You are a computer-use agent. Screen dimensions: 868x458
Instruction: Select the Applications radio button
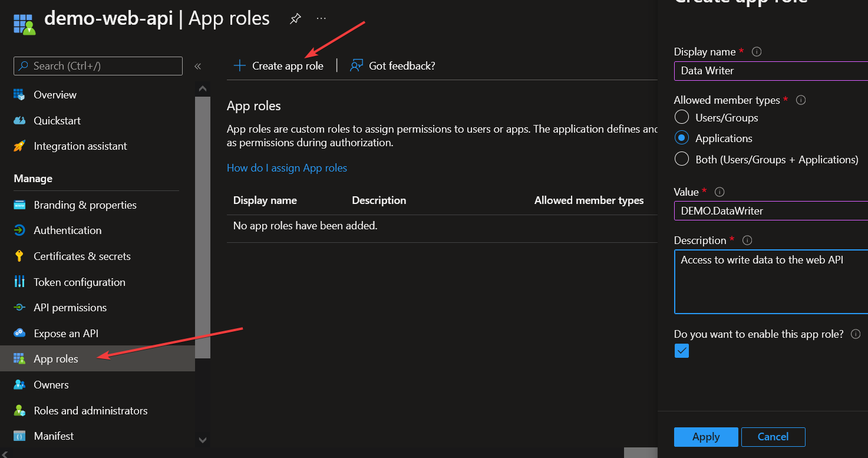[x=682, y=138]
